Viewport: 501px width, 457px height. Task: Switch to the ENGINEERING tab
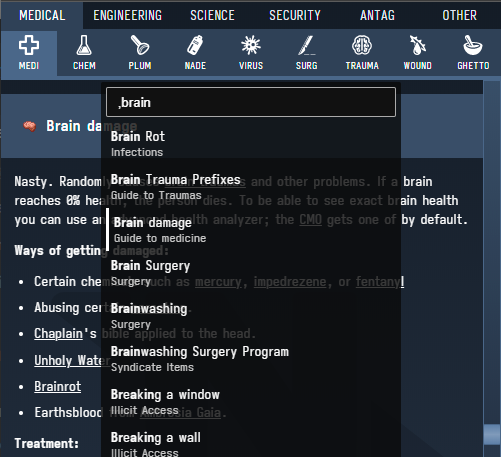(x=128, y=15)
